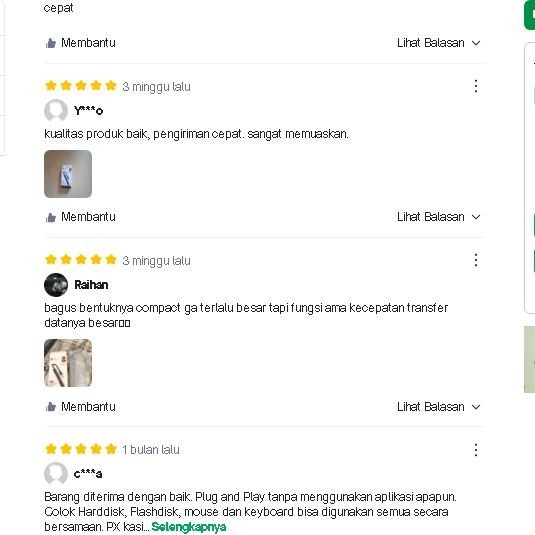This screenshot has height=535, width=535.
Task: Open three-dot menu on c***a's review
Action: tap(476, 450)
